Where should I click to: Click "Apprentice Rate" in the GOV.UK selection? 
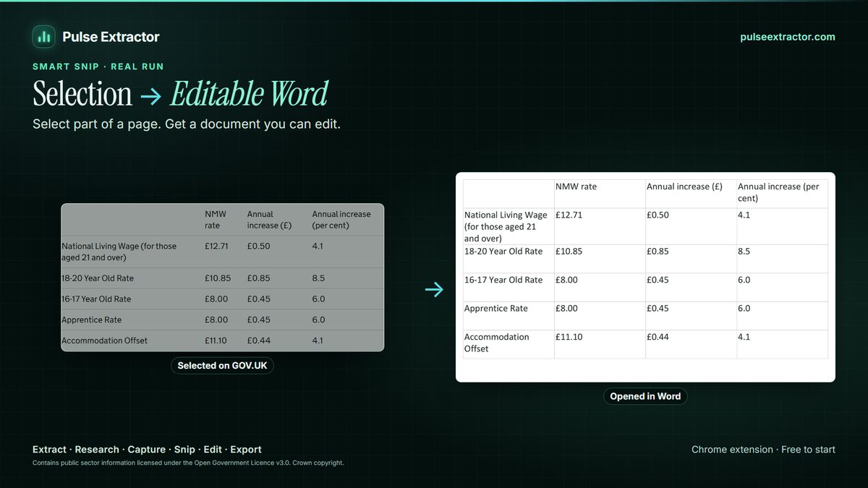click(x=92, y=320)
